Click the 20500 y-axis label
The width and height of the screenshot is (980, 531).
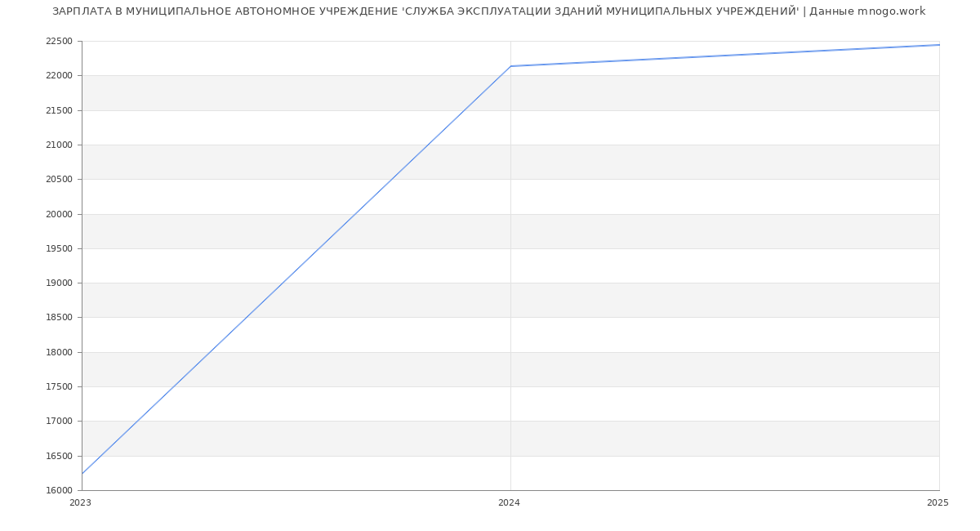tap(59, 180)
